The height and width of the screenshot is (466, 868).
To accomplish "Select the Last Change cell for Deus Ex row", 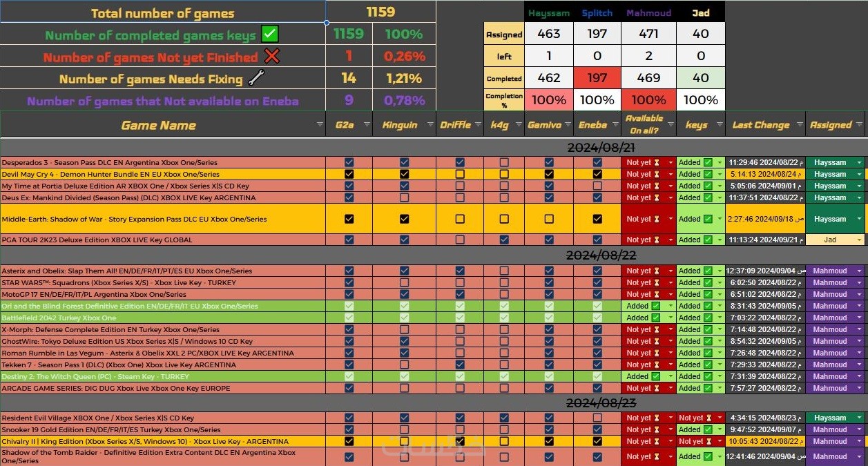I will [765, 197].
